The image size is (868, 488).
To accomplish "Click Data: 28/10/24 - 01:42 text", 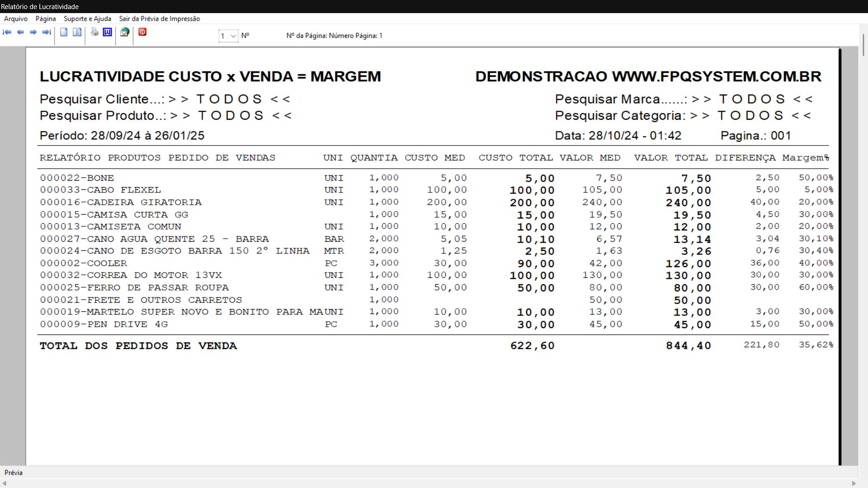I will pos(618,136).
